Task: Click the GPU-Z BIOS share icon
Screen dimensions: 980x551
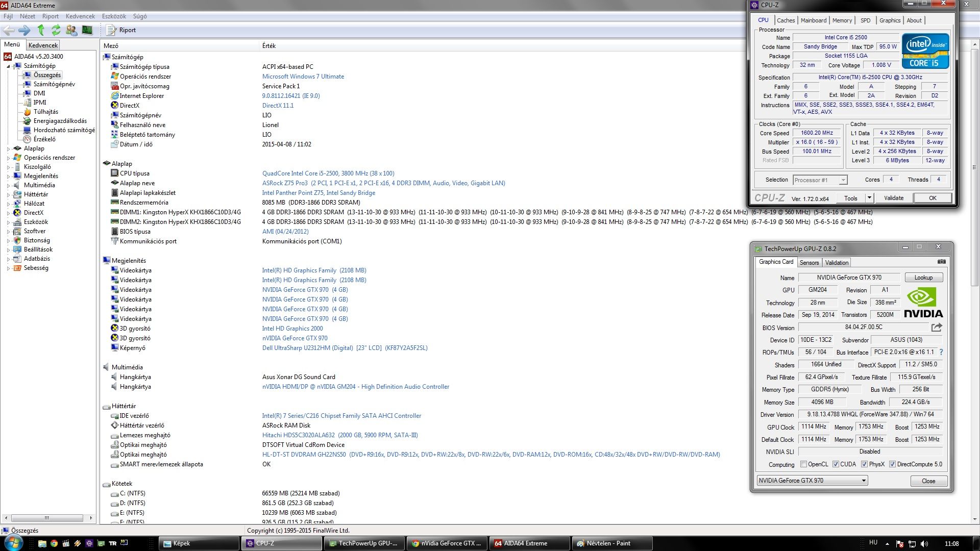Action: pos(937,327)
